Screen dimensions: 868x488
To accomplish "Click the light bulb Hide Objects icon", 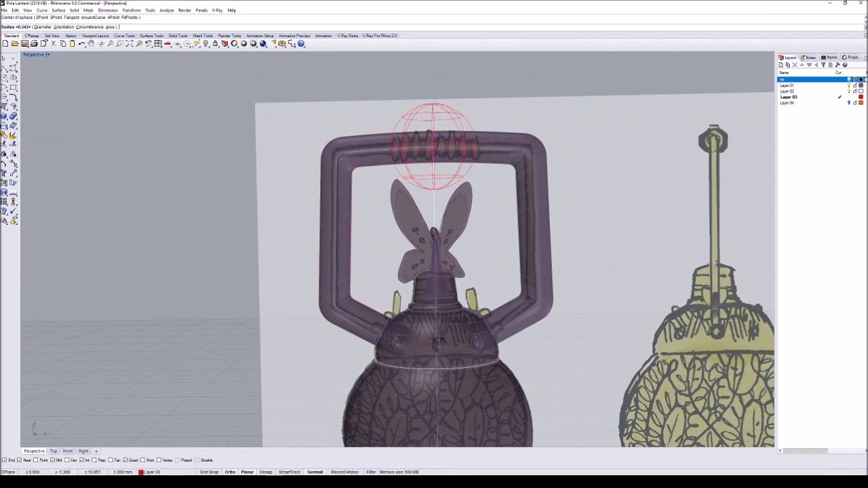I will click(206, 43).
